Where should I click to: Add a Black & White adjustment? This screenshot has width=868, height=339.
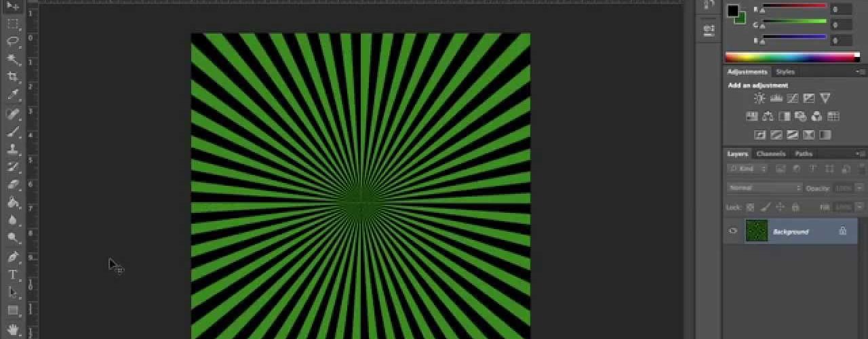784,117
